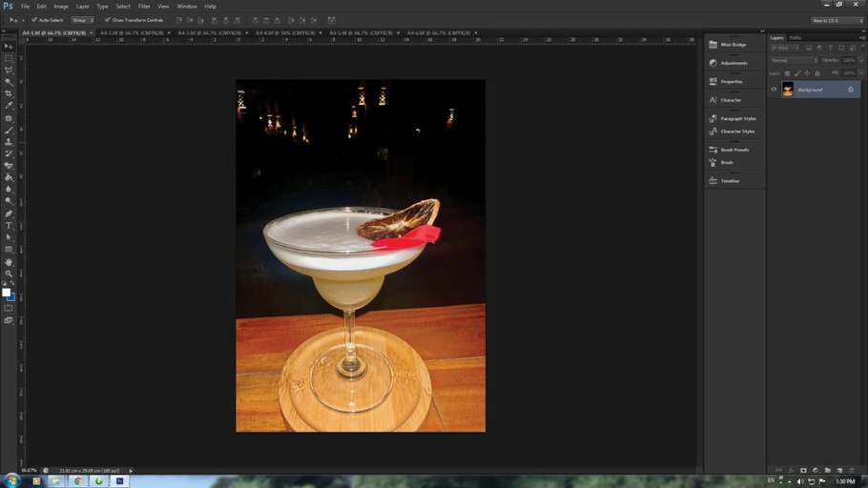
Task: Choose the Zoom tool in toolbar
Action: 9,274
